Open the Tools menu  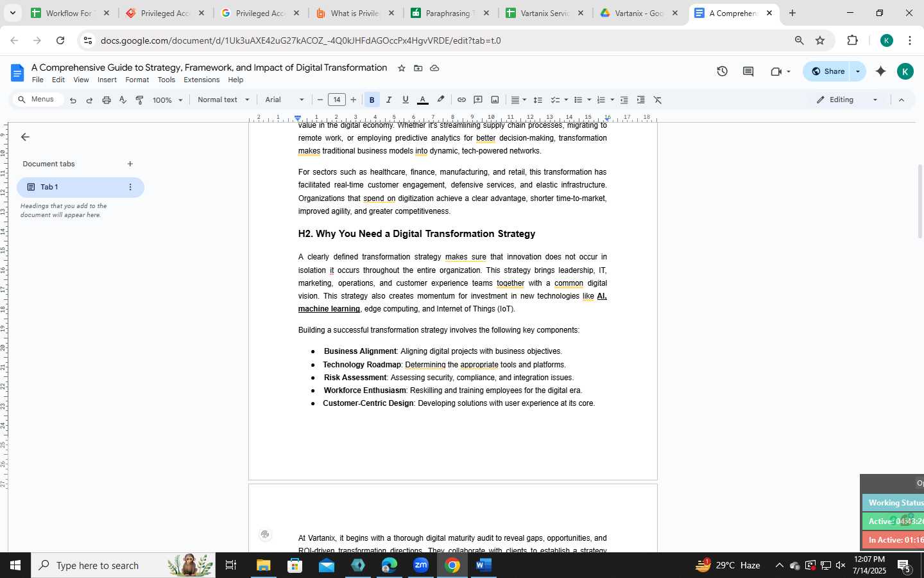coord(166,80)
